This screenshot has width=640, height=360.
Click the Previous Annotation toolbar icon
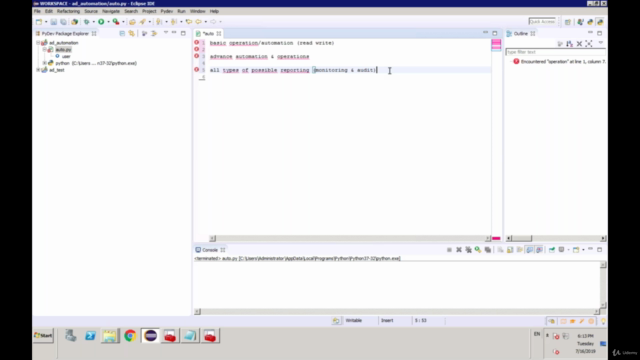(174, 22)
